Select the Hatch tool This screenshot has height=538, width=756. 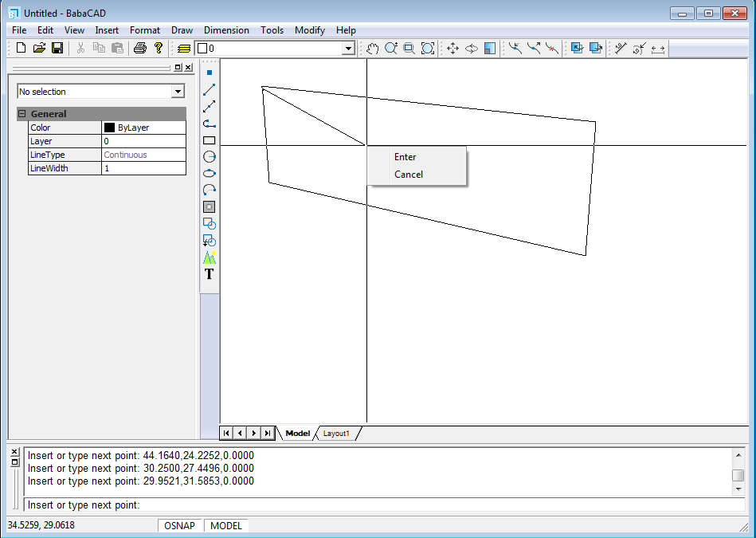pyautogui.click(x=210, y=207)
